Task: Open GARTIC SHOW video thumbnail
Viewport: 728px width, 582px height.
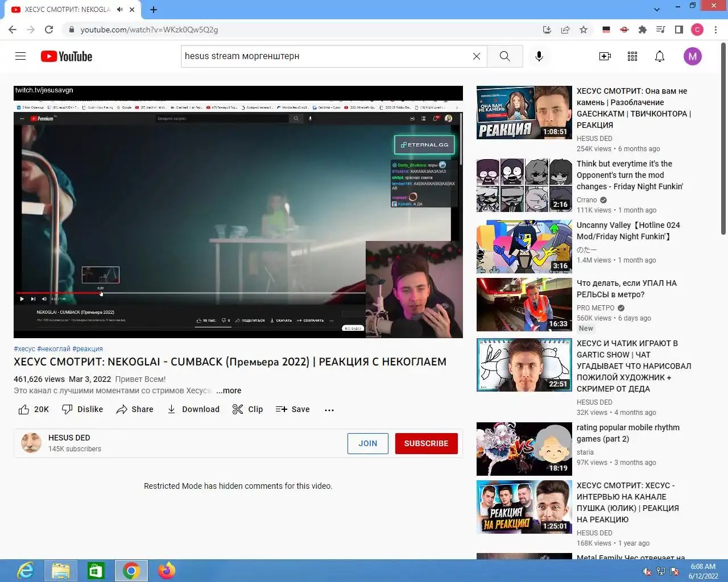Action: click(x=524, y=365)
